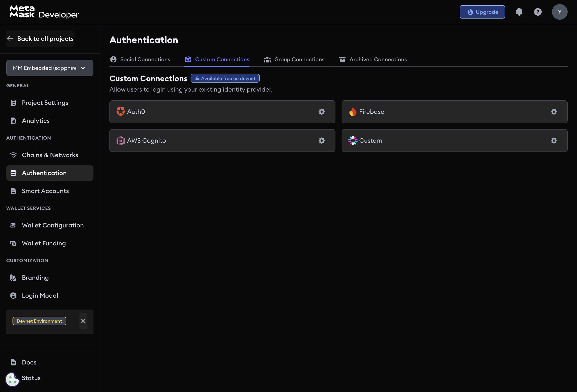
Task: Click the Wallet Configuration icon
Action: pyautogui.click(x=13, y=225)
